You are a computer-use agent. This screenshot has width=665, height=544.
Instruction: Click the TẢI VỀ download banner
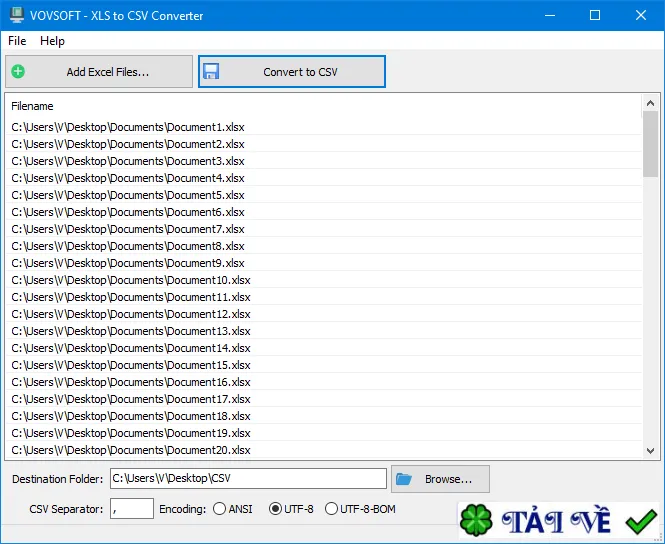pyautogui.click(x=559, y=521)
